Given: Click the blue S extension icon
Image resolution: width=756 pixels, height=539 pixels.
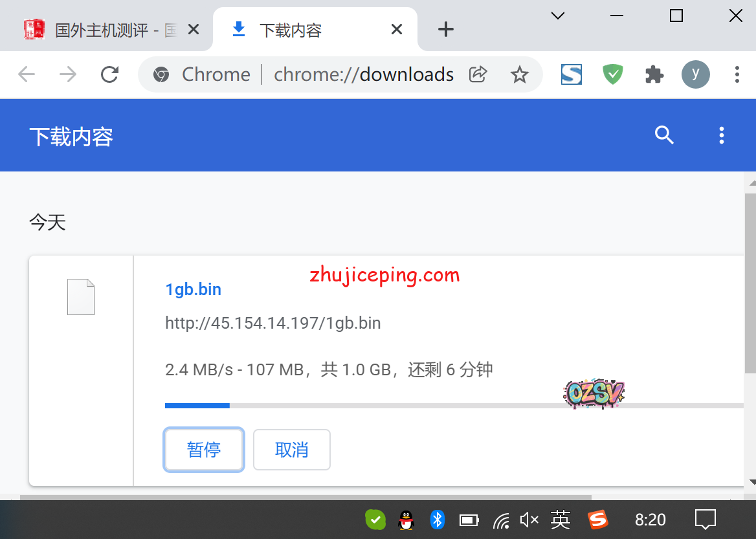Looking at the screenshot, I should point(571,74).
